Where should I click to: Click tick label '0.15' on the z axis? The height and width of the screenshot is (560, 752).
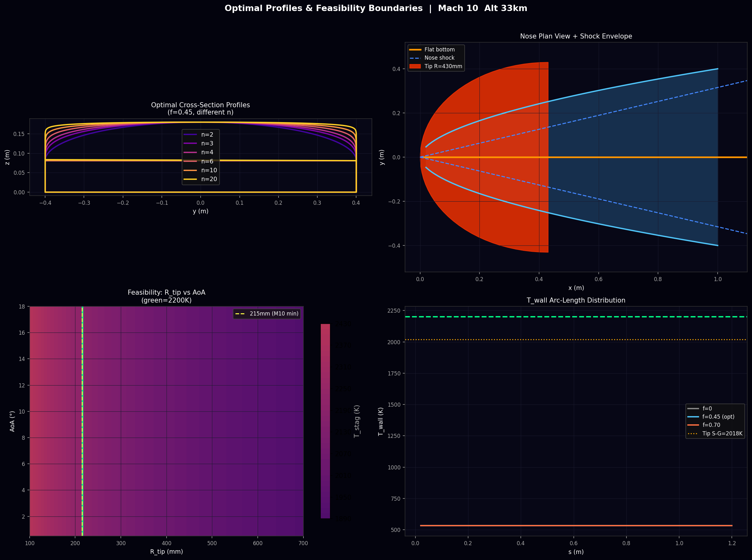(x=19, y=134)
